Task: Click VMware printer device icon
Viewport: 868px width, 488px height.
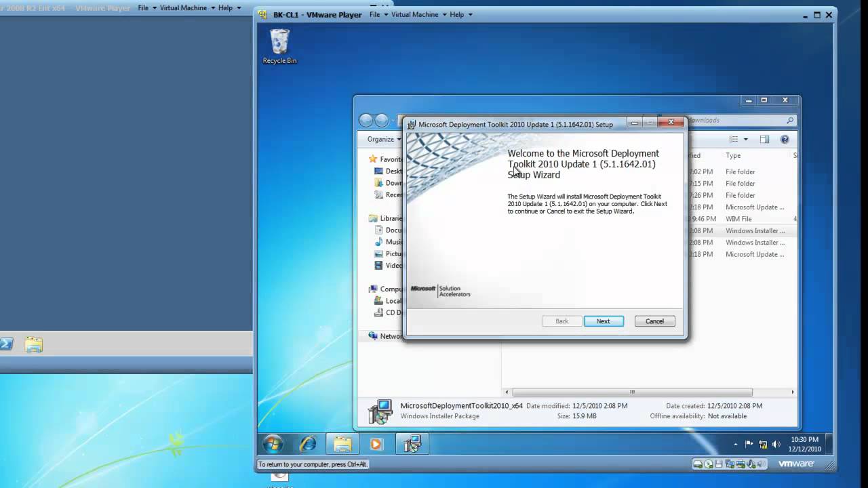Action: coord(741,464)
